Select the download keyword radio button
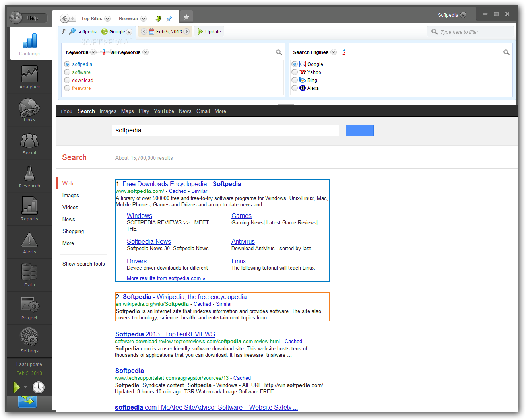Screen dimensions: 526x420 [67, 80]
